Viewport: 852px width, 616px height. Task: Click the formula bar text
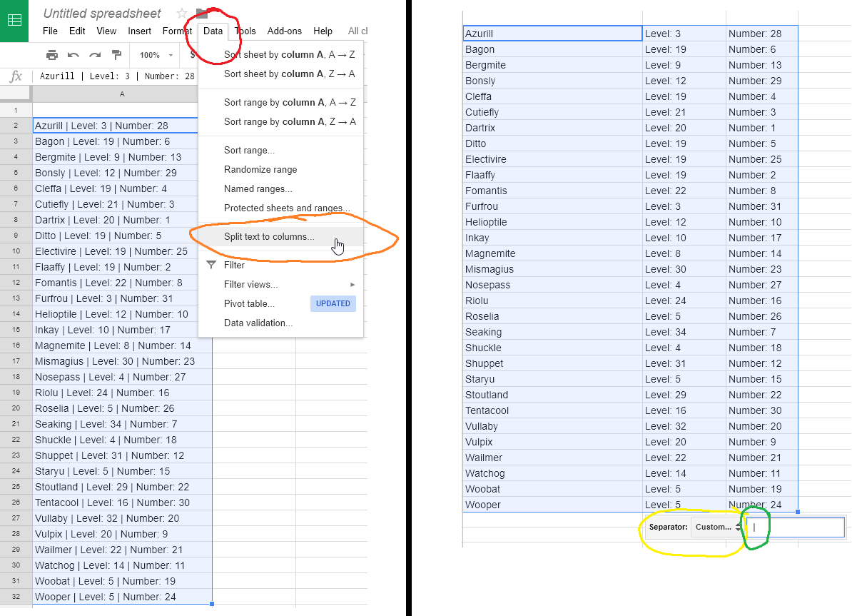(x=117, y=76)
